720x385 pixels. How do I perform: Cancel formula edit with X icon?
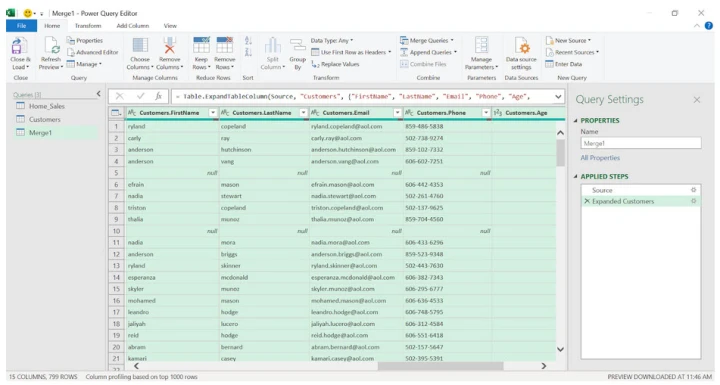click(119, 96)
